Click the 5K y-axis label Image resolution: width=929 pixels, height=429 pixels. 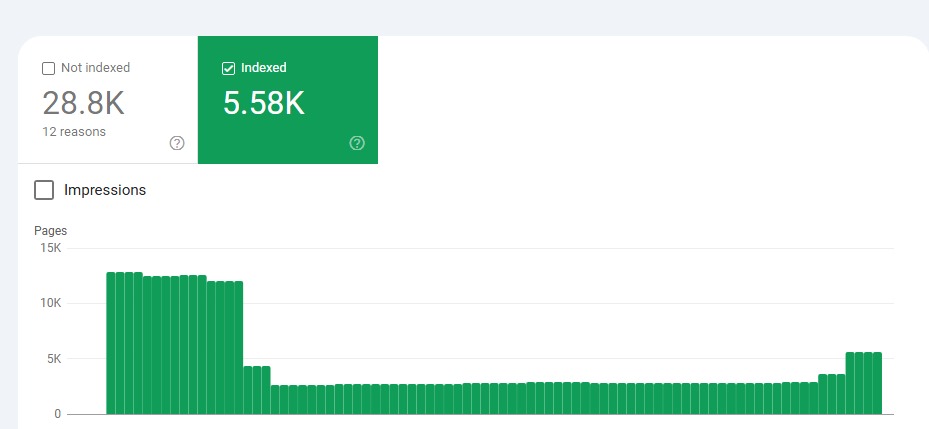(53, 358)
